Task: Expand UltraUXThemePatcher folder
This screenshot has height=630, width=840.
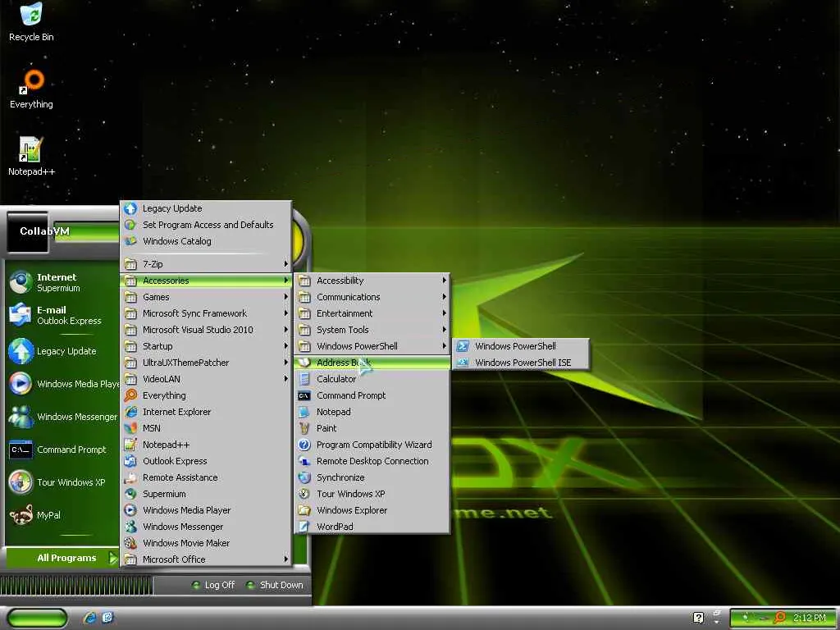Action: click(206, 363)
